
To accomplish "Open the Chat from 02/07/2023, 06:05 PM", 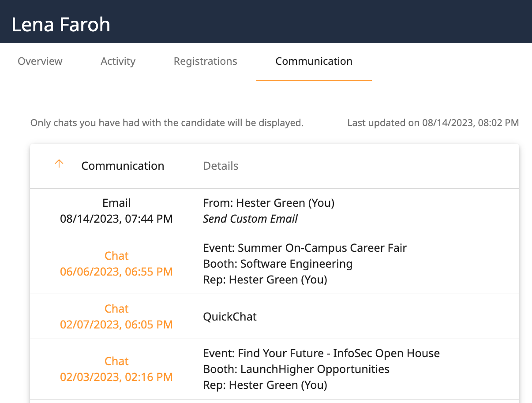I will (x=116, y=317).
